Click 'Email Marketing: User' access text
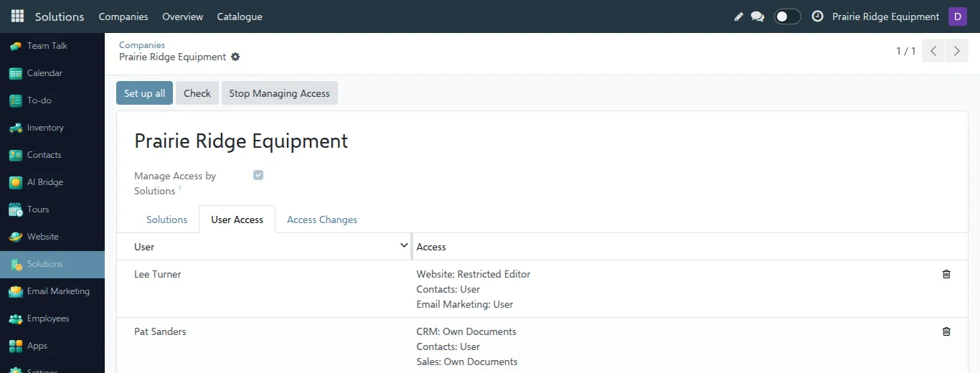 pos(465,304)
